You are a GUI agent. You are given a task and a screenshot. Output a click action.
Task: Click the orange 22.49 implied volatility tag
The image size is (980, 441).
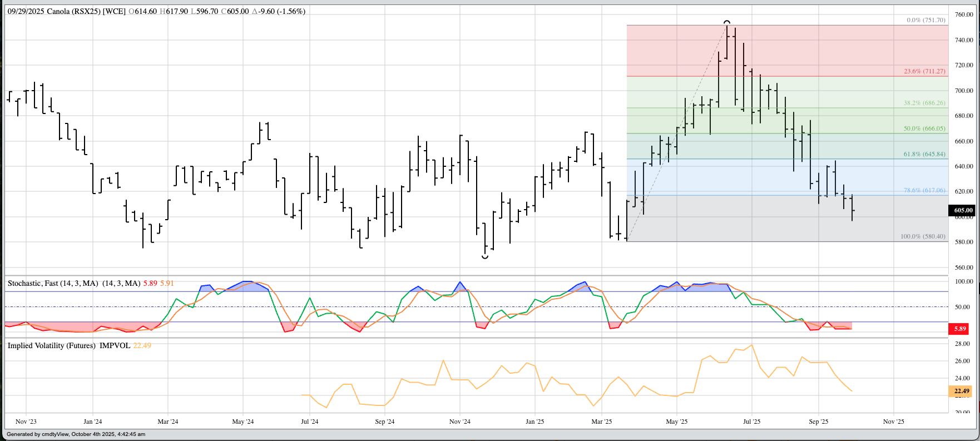pyautogui.click(x=961, y=391)
